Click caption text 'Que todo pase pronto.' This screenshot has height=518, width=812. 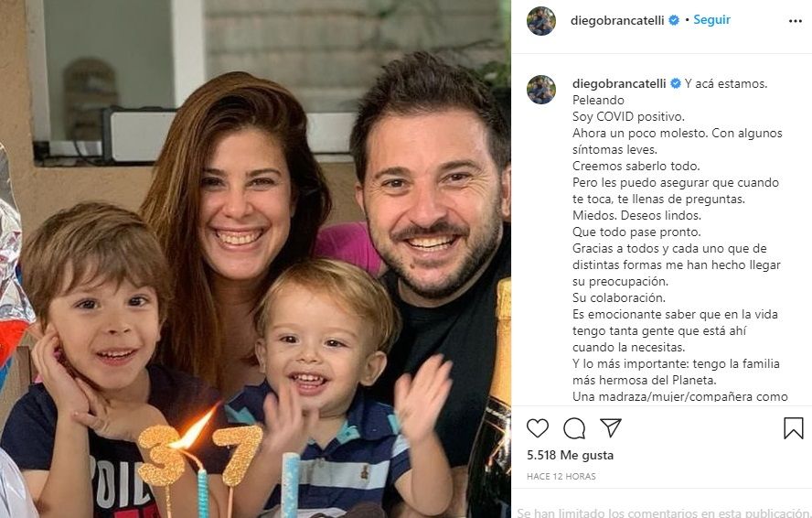tap(636, 232)
